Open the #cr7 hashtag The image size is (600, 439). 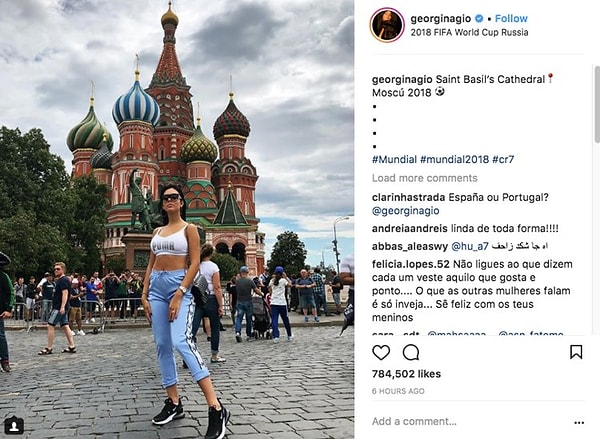(x=503, y=159)
